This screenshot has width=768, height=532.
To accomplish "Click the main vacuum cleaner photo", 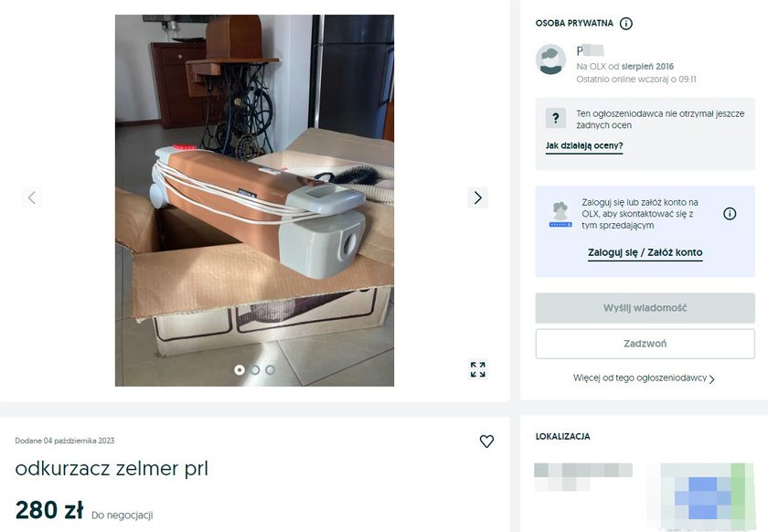I will click(x=254, y=200).
